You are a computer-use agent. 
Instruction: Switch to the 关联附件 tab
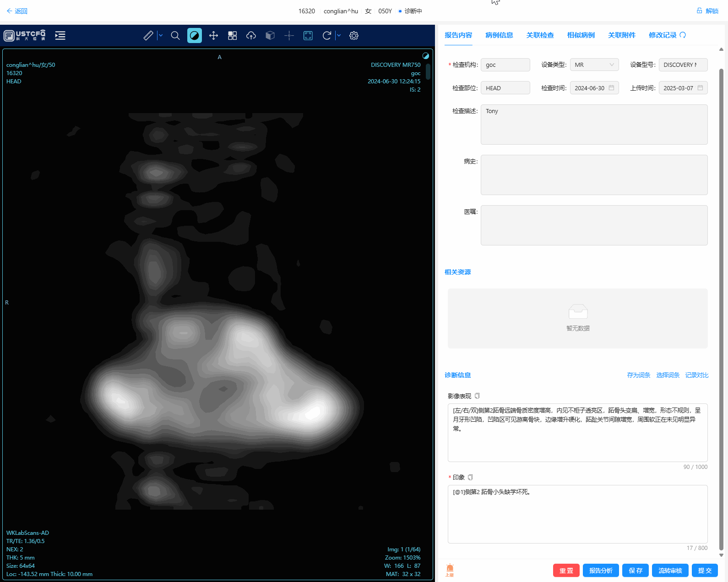621,35
